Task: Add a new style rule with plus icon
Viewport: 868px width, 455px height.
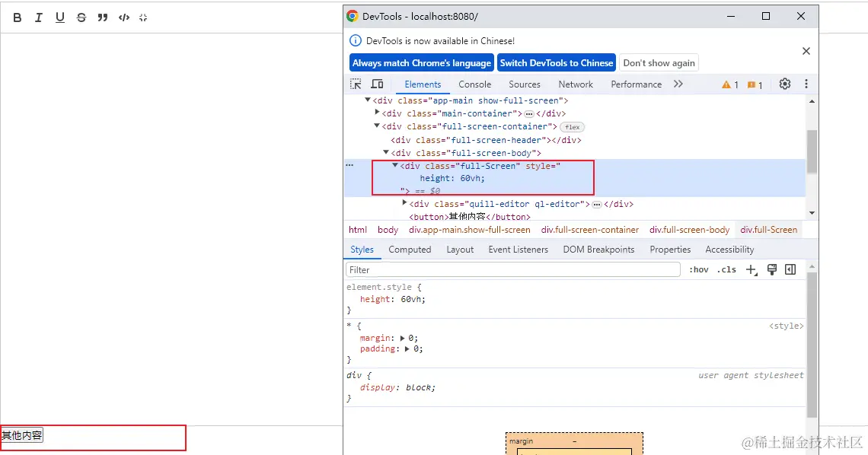Action: click(x=752, y=269)
